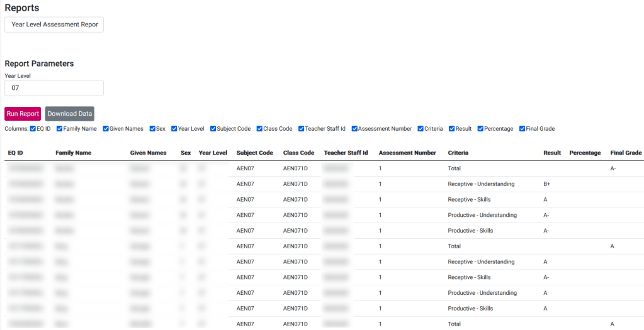Uncheck the Teacher Staff Id checkbox
This screenshot has height=330, width=644.
click(x=302, y=129)
